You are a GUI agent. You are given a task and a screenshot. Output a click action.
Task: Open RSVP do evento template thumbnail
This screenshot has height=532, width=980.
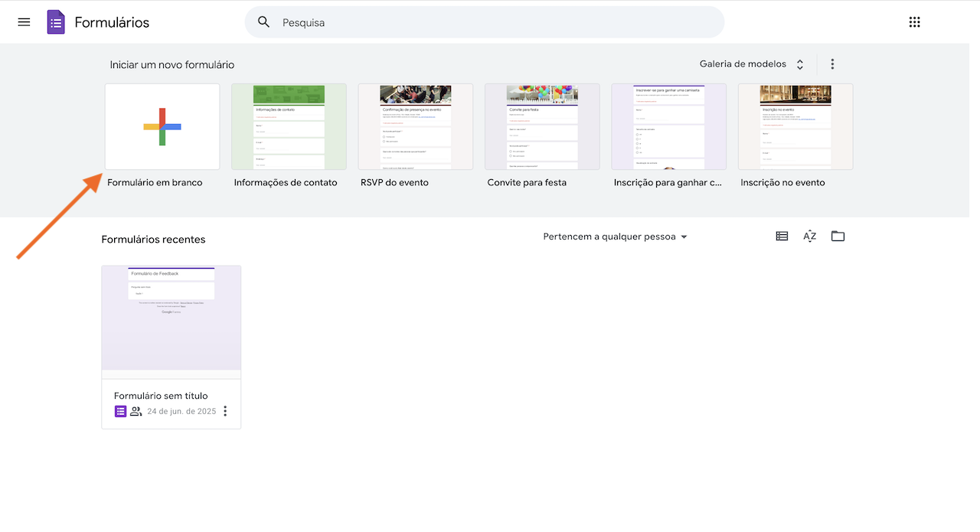coord(416,126)
